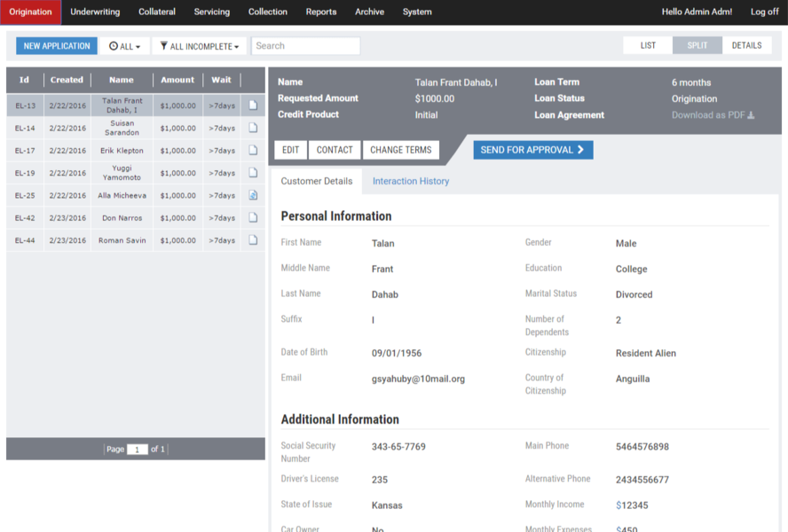Click SEND FOR APPROVAL button
The image size is (788, 532).
532,150
